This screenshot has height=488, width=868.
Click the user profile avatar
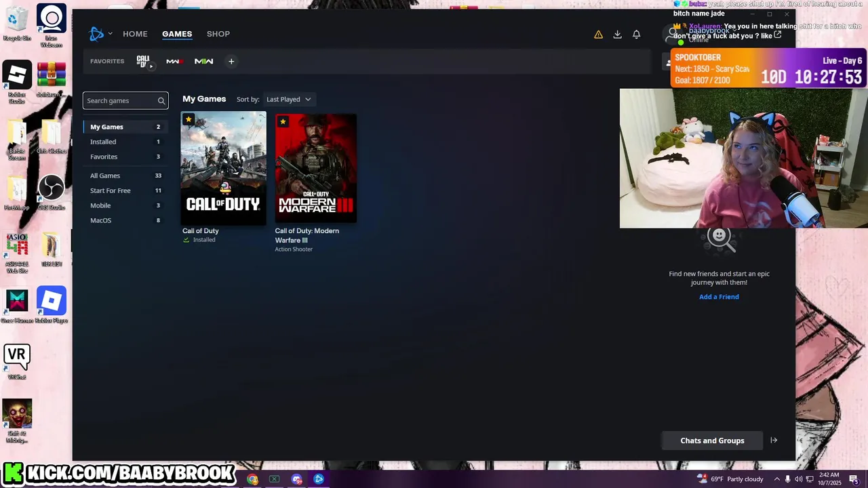pos(673,33)
